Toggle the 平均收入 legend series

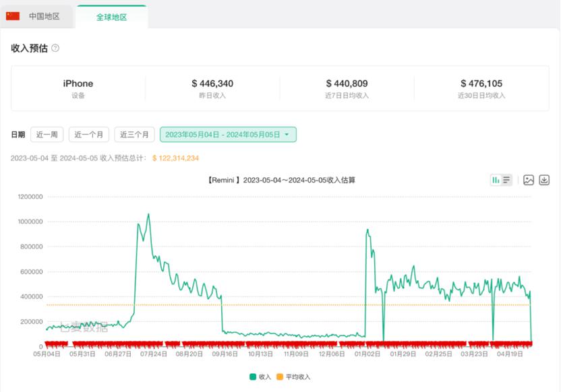click(293, 377)
